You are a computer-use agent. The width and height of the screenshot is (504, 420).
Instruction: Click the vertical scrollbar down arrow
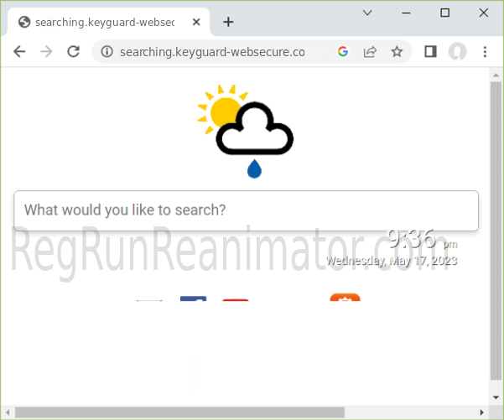(x=496, y=397)
